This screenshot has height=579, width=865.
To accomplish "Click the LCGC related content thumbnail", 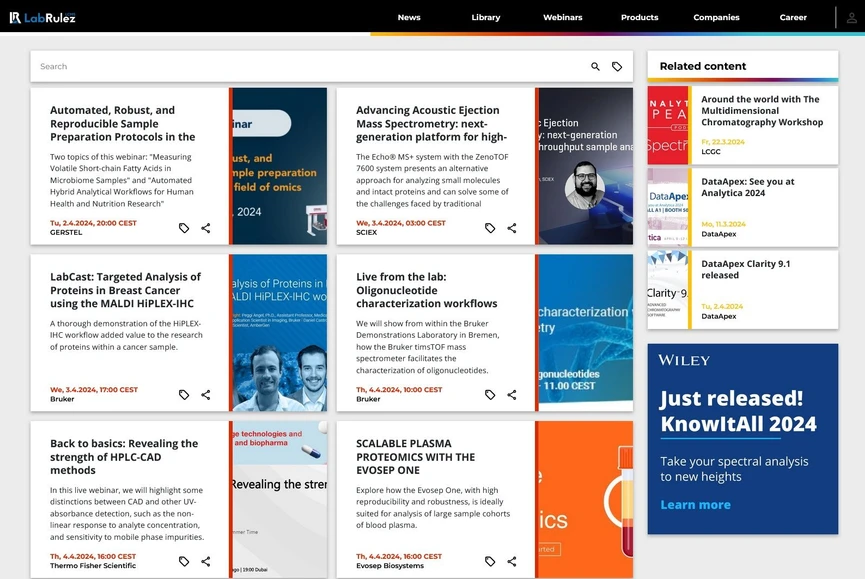I will click(668, 125).
